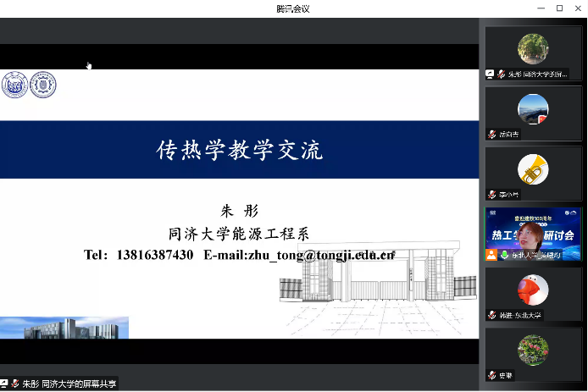Click muted mic icon next to 韩进-东北大学
The image size is (588, 392).
coord(492,315)
